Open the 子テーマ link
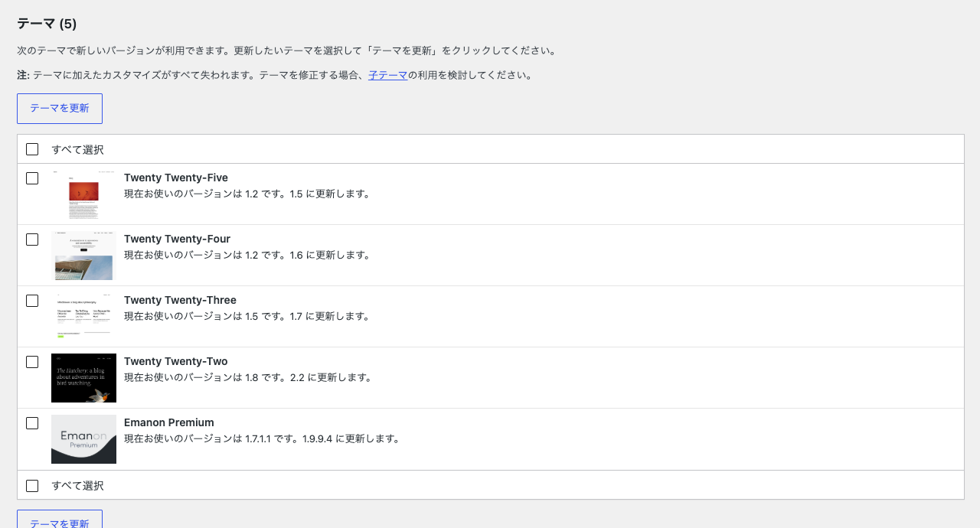This screenshot has width=980, height=528. [x=387, y=75]
